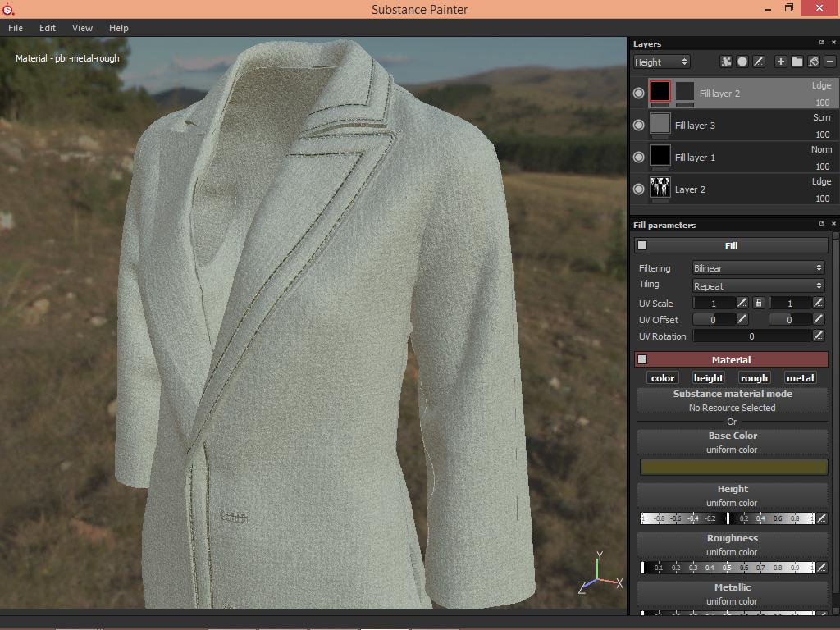Toggle the Fill section checkbox
The height and width of the screenshot is (630, 840).
tap(642, 245)
